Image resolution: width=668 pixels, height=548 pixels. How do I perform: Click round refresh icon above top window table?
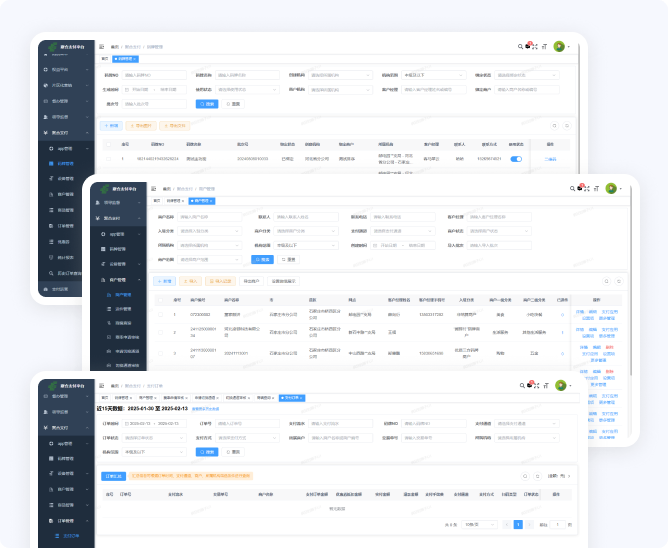pos(567,126)
